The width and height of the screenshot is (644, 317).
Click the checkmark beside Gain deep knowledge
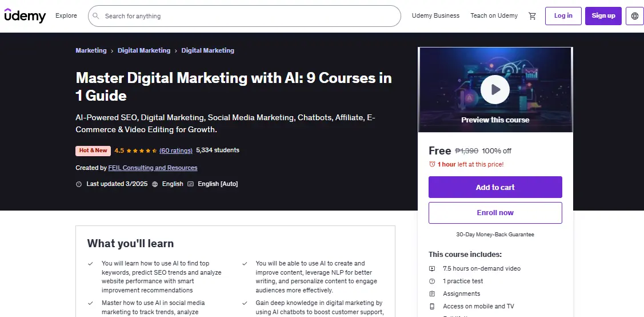point(245,303)
